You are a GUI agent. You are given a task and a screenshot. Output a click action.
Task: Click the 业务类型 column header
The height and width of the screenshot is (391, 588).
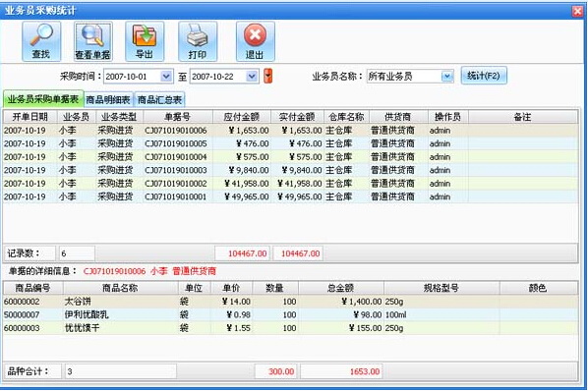click(119, 117)
